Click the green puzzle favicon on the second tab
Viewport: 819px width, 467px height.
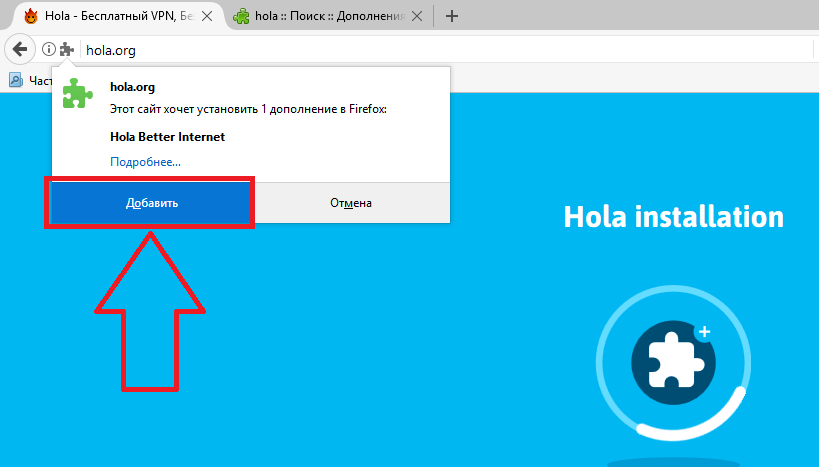(241, 16)
